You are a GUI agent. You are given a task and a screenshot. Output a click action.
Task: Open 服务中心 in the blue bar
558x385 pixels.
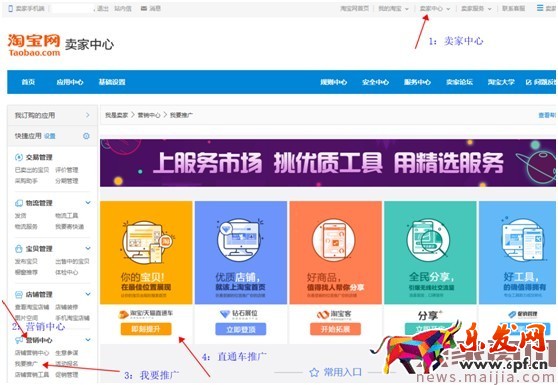(x=417, y=82)
